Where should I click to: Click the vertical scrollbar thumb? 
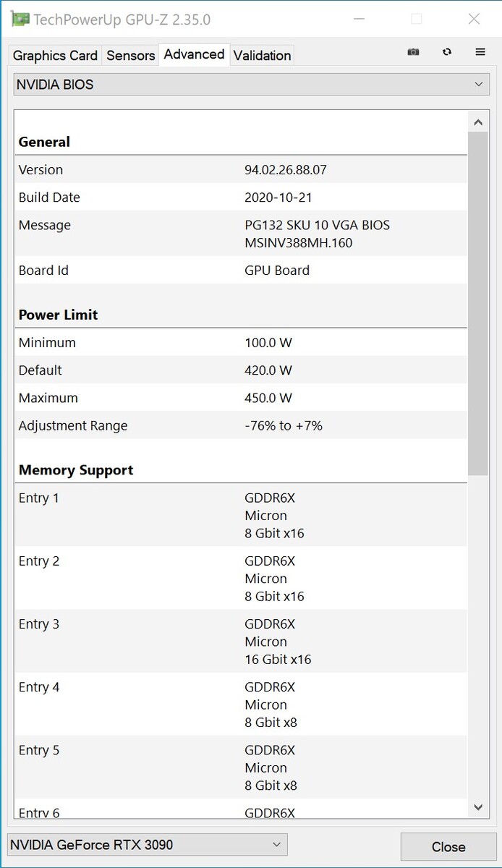pos(477,304)
